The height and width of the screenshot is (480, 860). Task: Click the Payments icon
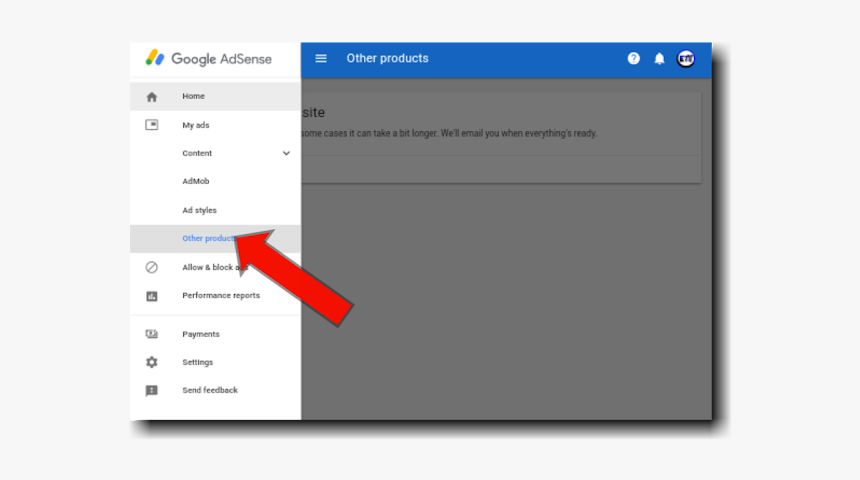point(152,334)
